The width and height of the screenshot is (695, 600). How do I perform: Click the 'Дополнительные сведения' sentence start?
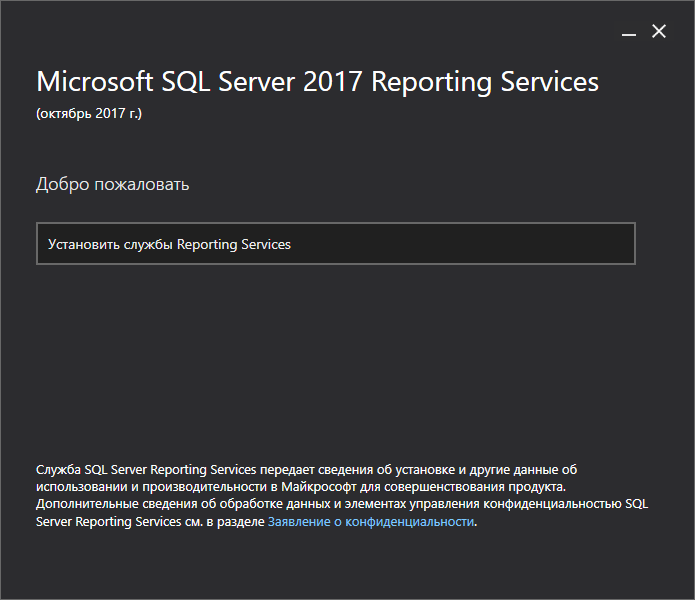coord(117,504)
